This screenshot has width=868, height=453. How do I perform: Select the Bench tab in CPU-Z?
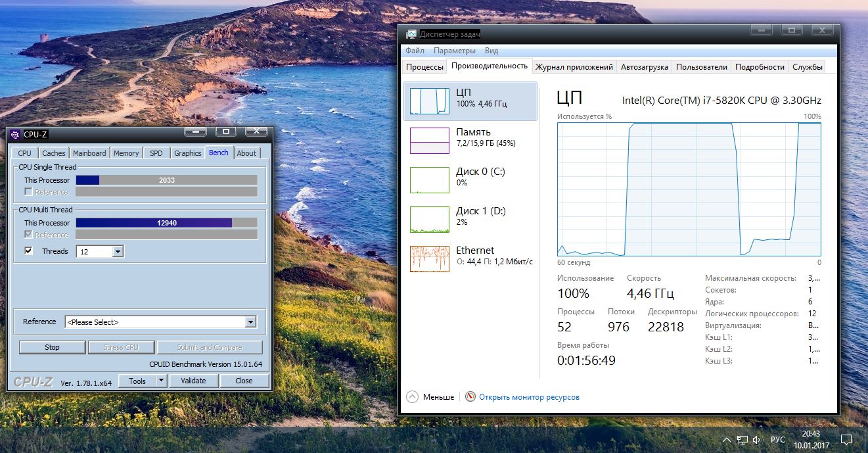point(219,153)
